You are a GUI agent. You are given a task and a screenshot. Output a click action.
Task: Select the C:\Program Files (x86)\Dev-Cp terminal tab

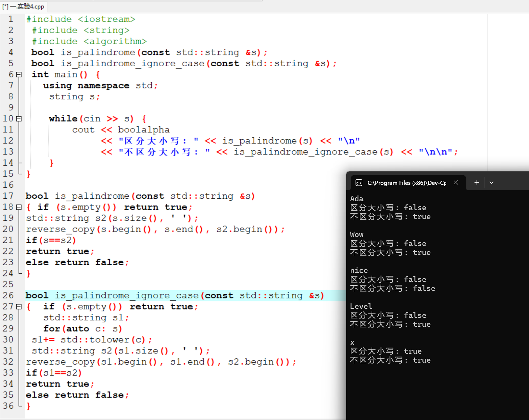408,183
